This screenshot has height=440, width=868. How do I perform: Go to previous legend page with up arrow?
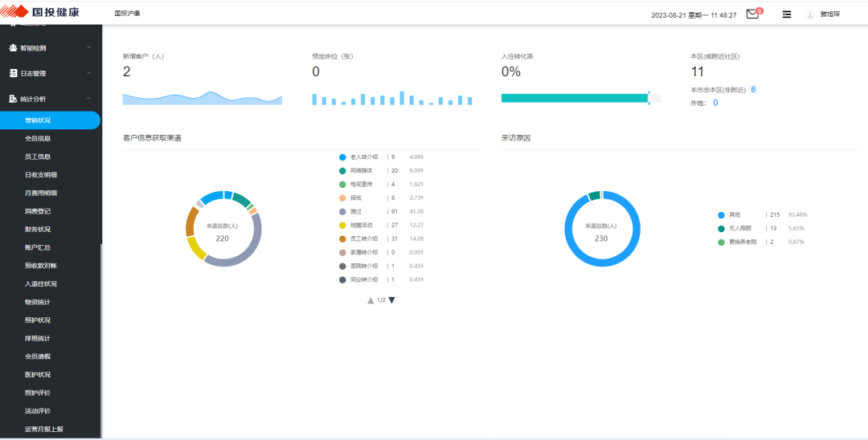point(371,300)
